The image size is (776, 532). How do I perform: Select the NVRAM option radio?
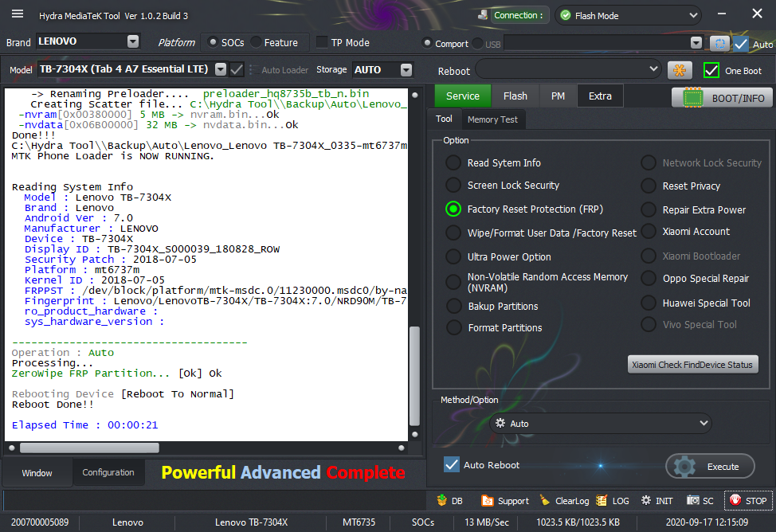point(453,282)
